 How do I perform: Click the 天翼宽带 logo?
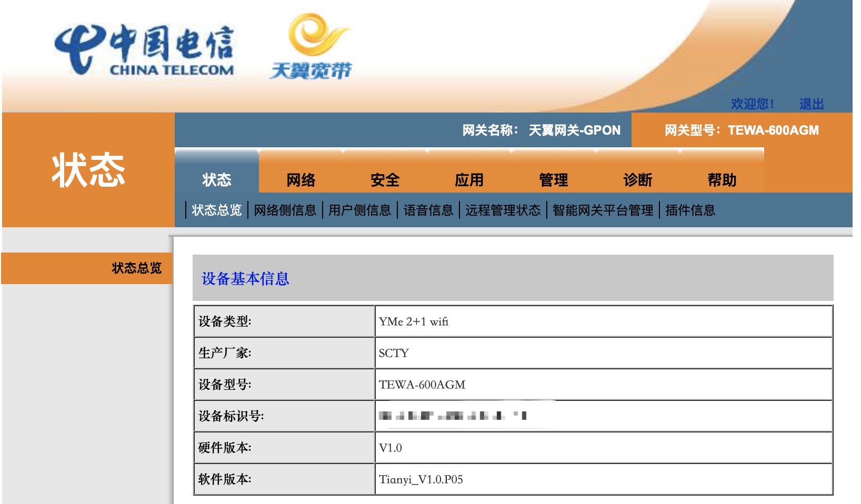click(311, 47)
